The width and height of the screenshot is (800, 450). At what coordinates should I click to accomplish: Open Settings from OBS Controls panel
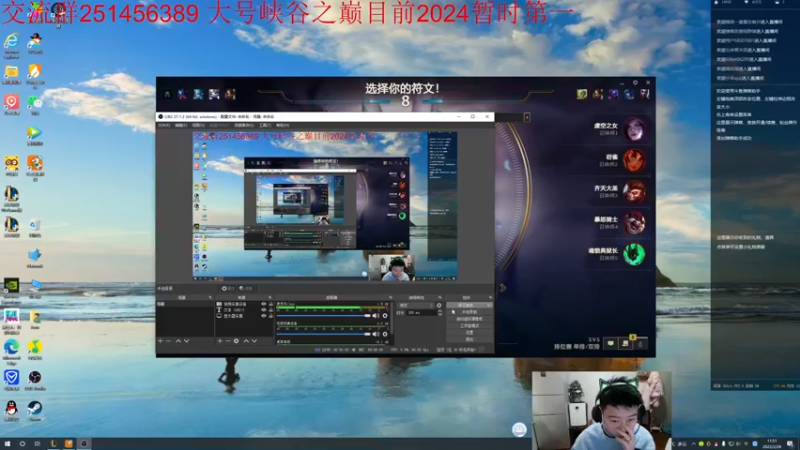[x=469, y=332]
